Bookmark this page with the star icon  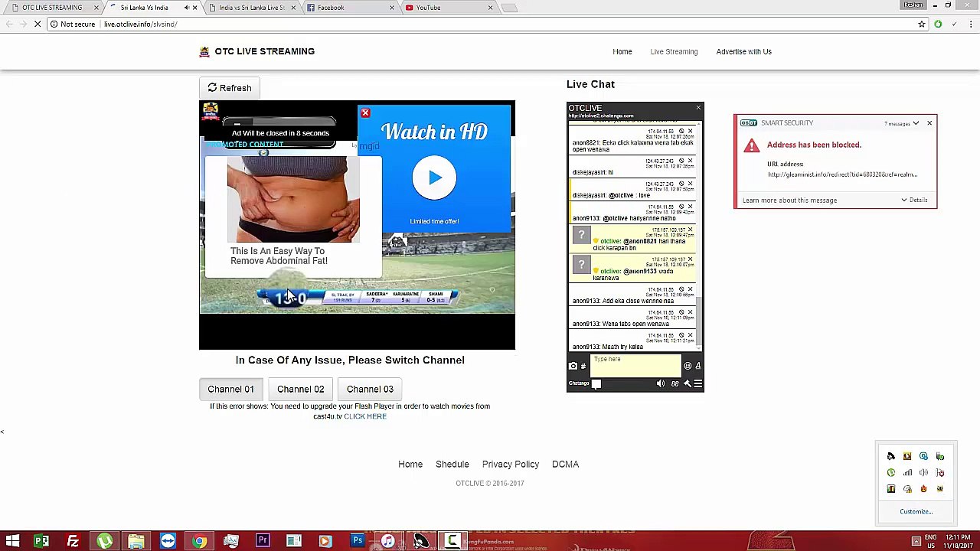click(922, 24)
